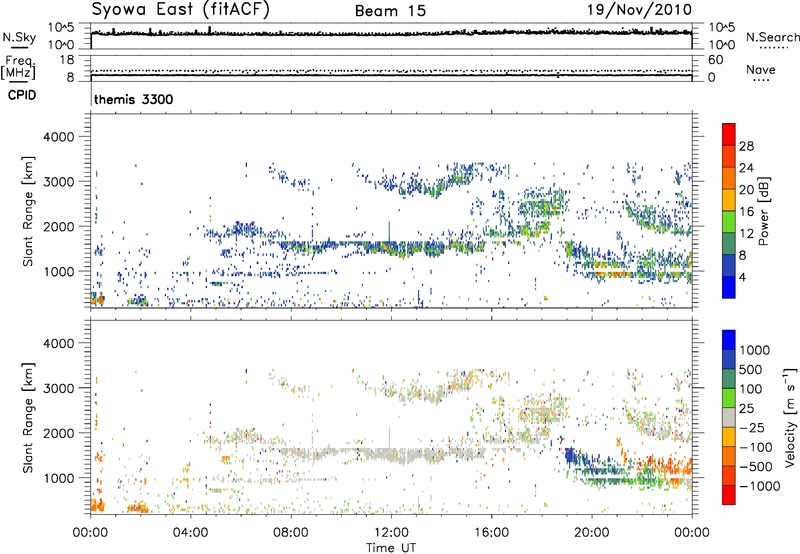The height and width of the screenshot is (554, 800).
Task: Click the "3000" tick on power panel axis
Action: click(59, 182)
